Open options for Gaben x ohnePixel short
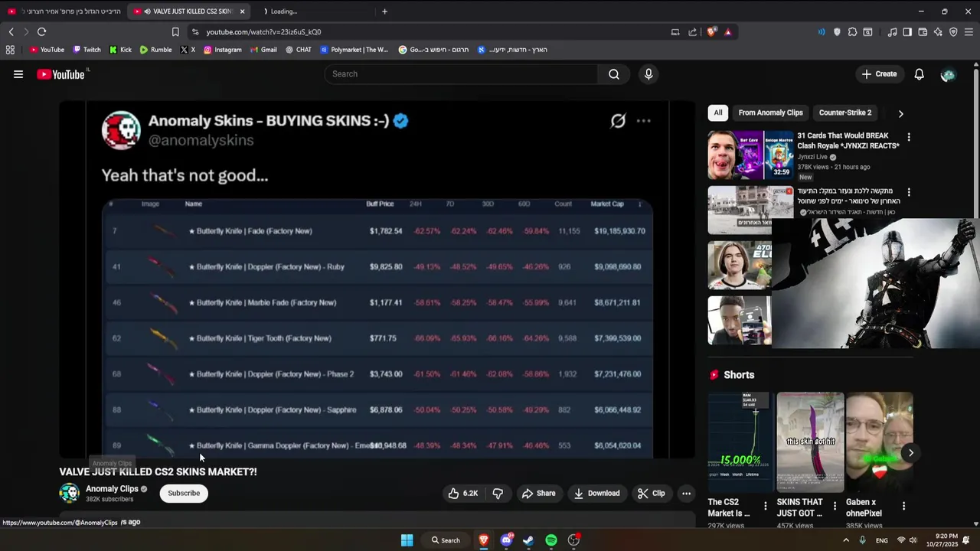The width and height of the screenshot is (980, 551). tap(903, 506)
